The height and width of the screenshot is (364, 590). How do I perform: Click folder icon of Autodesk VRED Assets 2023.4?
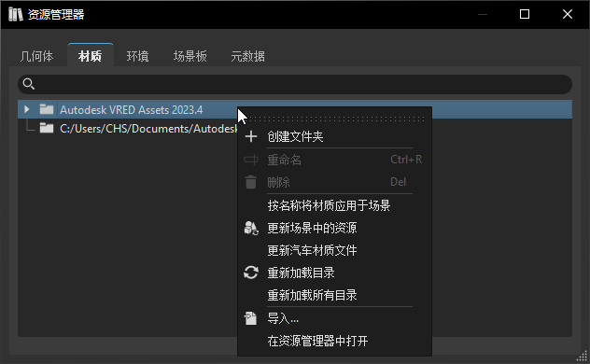click(47, 109)
